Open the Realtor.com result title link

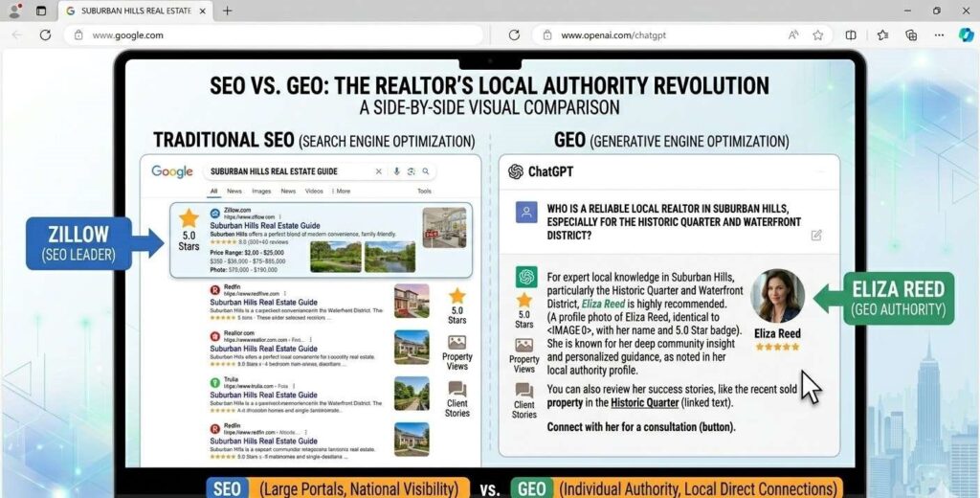(x=263, y=349)
